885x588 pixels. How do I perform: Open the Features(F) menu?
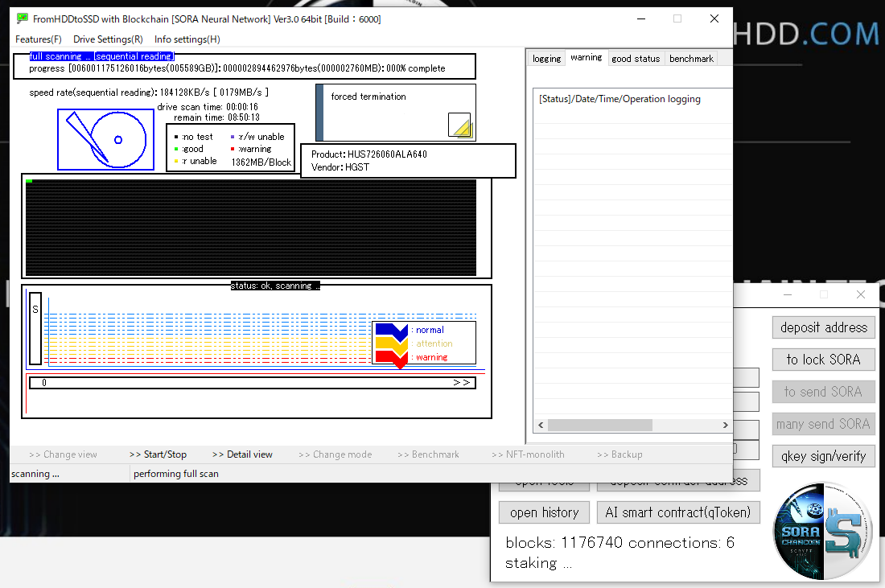[39, 39]
